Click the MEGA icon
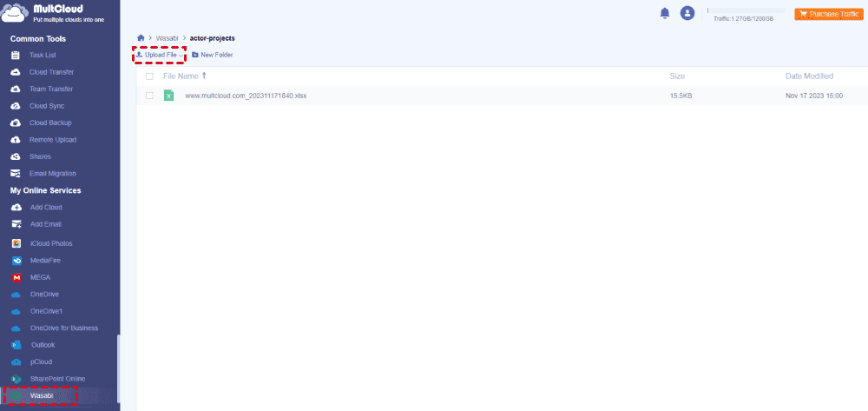 [x=16, y=277]
